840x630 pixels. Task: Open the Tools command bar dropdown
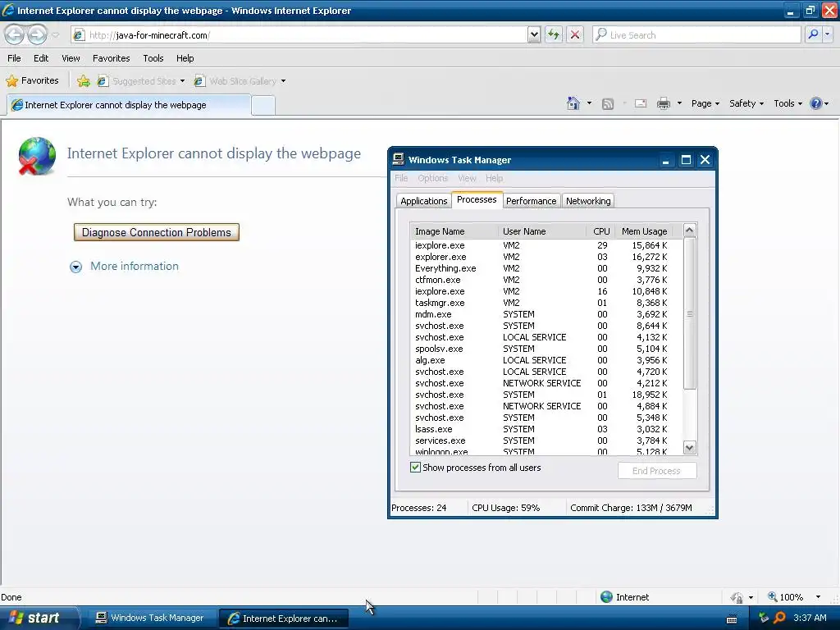pyautogui.click(x=787, y=103)
